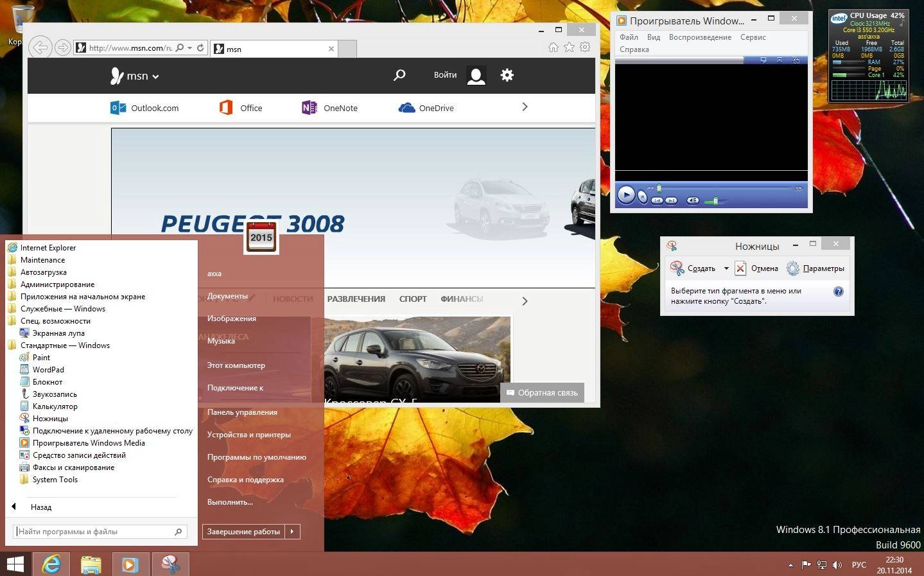Viewport: 924px width, 576px height.
Task: Expand shutdown options arrow
Action: click(292, 532)
